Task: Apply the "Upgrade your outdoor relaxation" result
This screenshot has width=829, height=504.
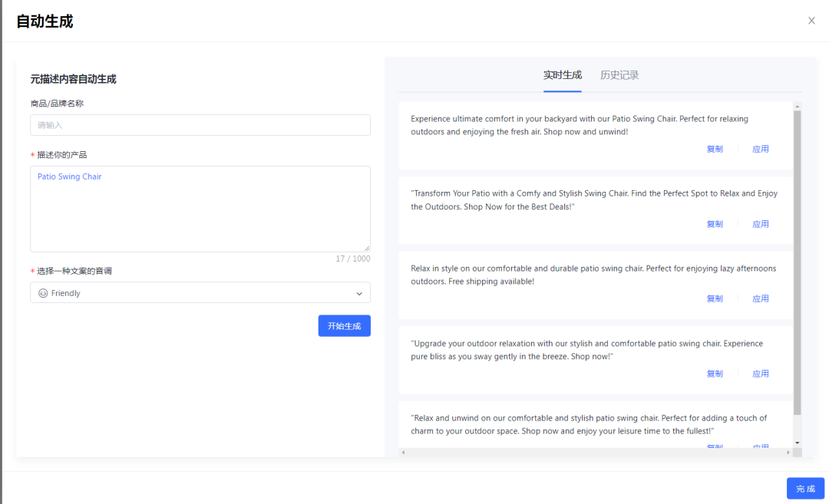Action: (760, 374)
